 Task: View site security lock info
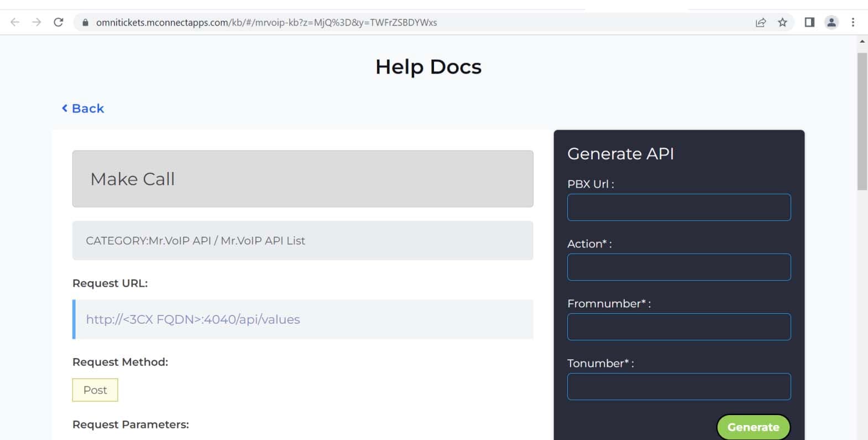85,23
